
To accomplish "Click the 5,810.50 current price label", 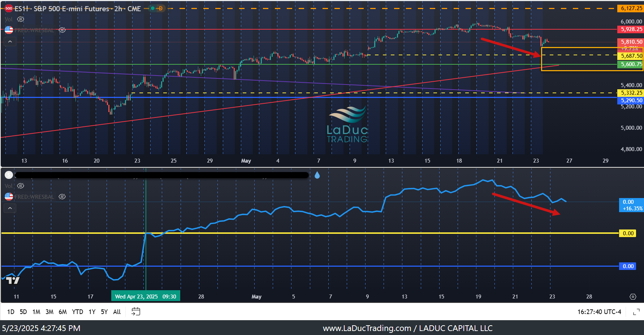I will [x=631, y=42].
